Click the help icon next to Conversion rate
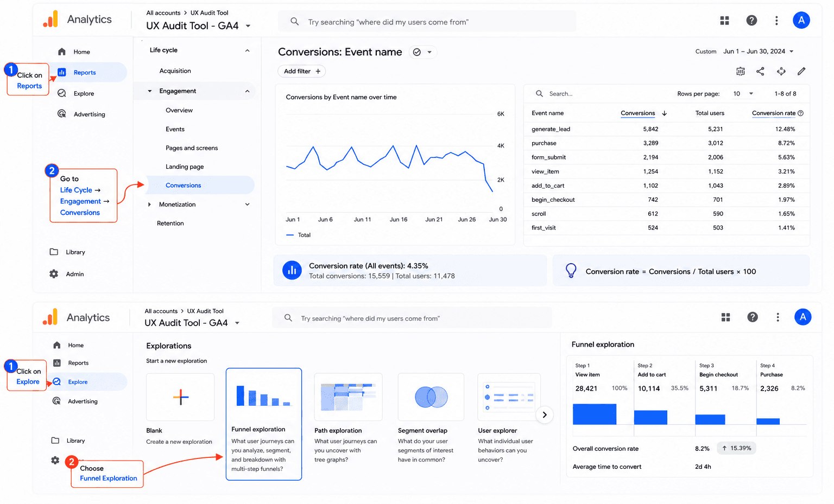Viewport: 834px width, 504px height. [x=800, y=113]
